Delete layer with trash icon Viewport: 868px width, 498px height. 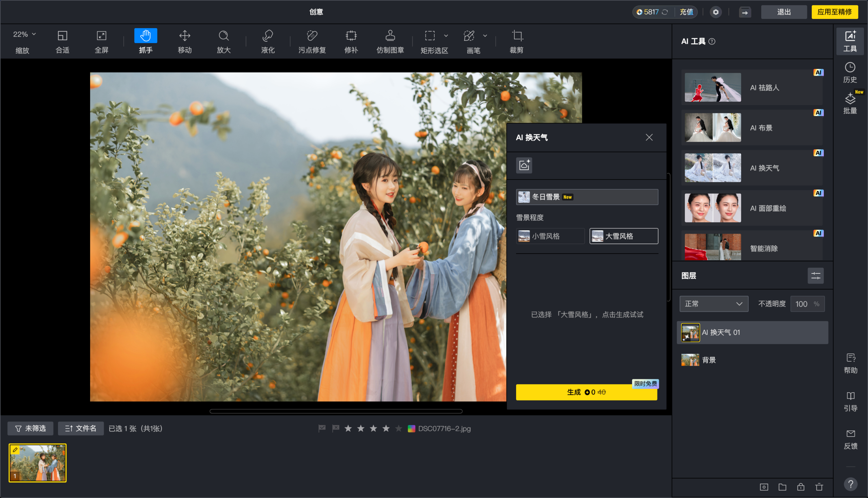819,487
